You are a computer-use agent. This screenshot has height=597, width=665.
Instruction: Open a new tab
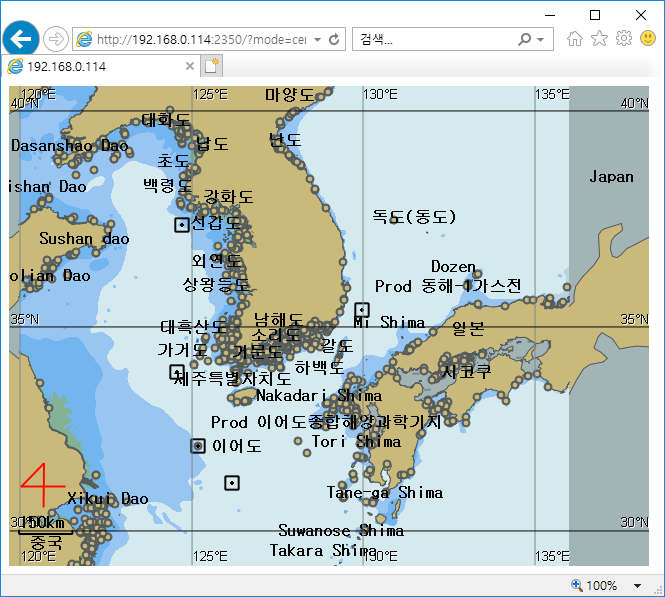211,66
